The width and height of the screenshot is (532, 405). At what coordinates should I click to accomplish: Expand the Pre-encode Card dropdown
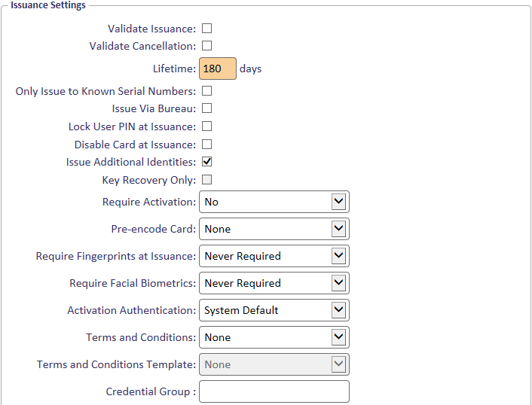tap(274, 229)
